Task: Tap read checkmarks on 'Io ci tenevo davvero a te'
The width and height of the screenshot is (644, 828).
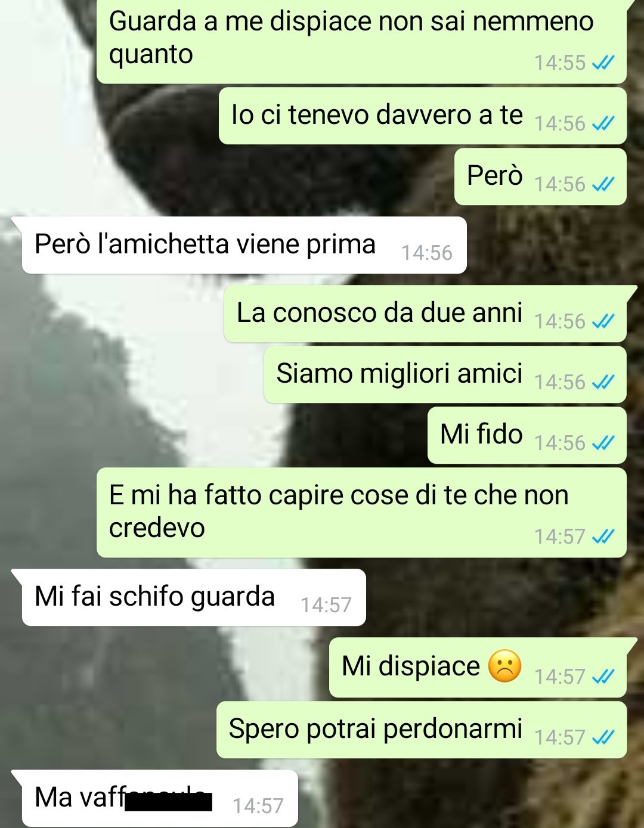Action: 603,123
